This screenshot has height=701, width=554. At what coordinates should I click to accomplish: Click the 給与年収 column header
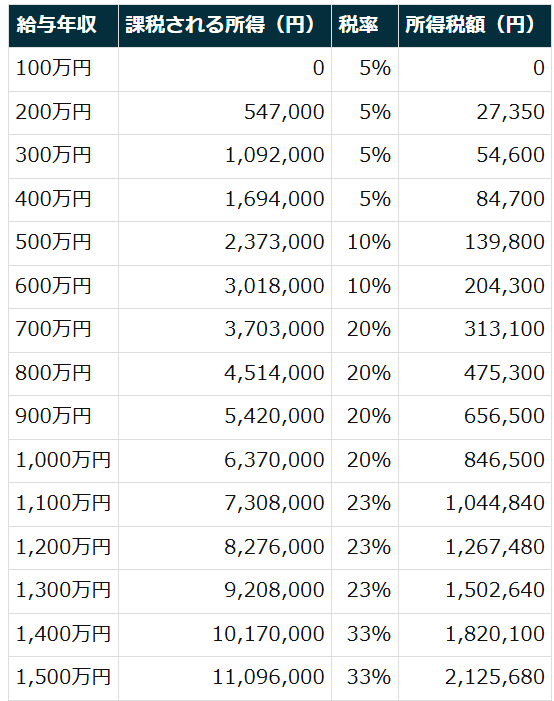click(x=63, y=25)
